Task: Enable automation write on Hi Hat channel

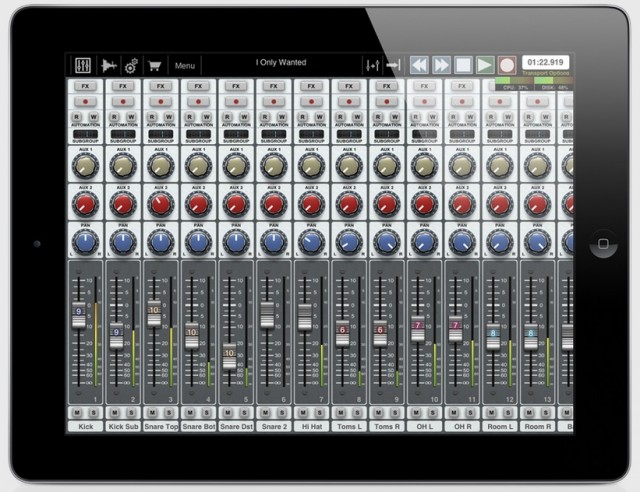Action: click(x=320, y=117)
